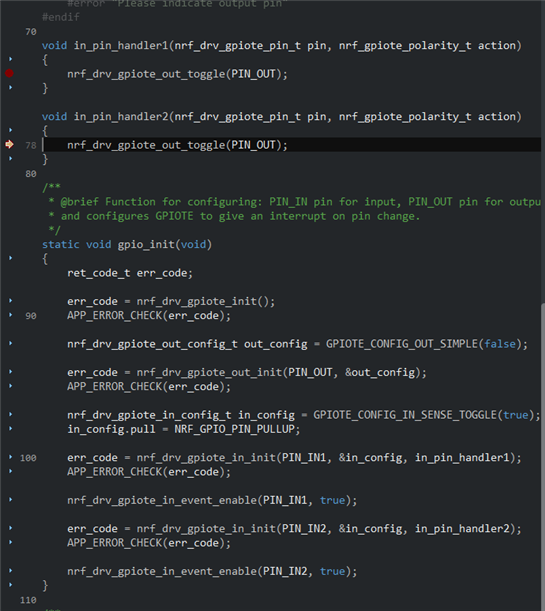Image resolution: width=545 pixels, height=611 pixels.
Task: Click gutter arrow at gpio_init opening brace
Action: (x=11, y=258)
